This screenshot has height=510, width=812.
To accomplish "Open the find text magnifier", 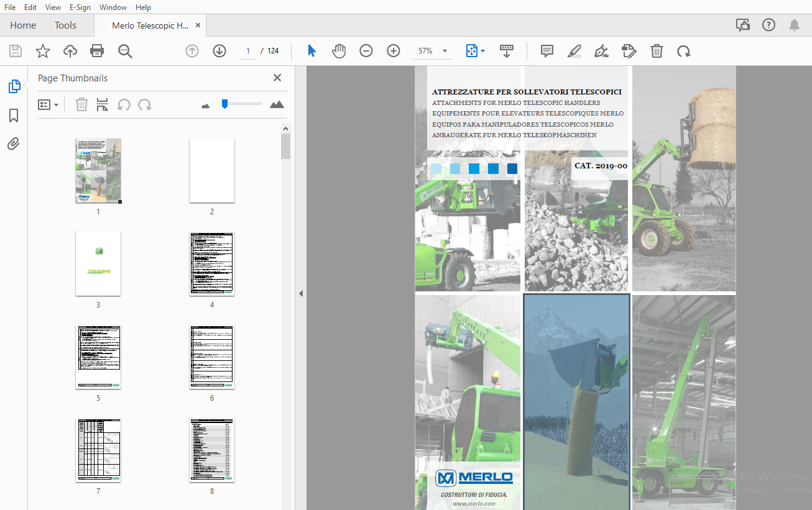I will (126, 51).
